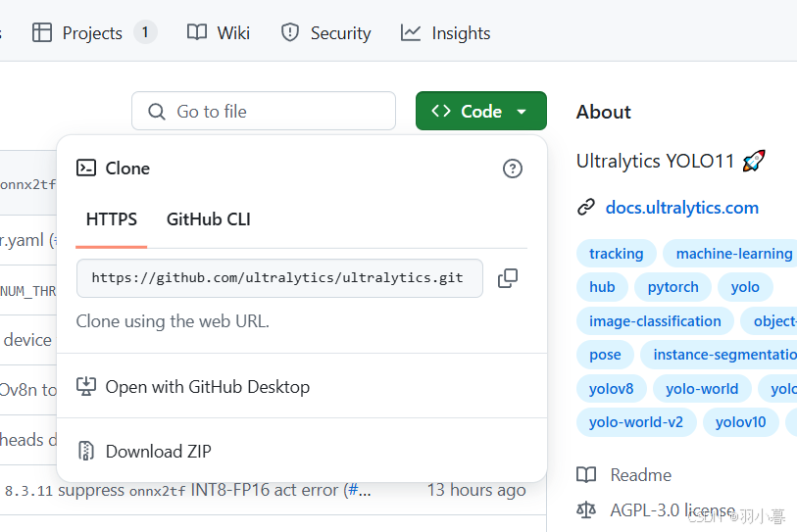
Task: Select the yolo topic tag
Action: pyautogui.click(x=745, y=287)
